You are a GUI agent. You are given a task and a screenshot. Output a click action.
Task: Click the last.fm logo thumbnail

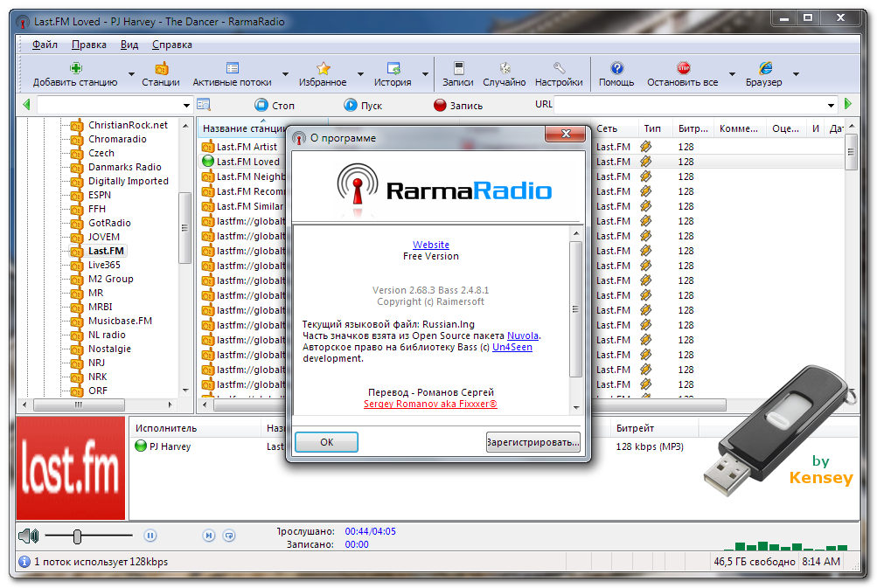pos(71,467)
